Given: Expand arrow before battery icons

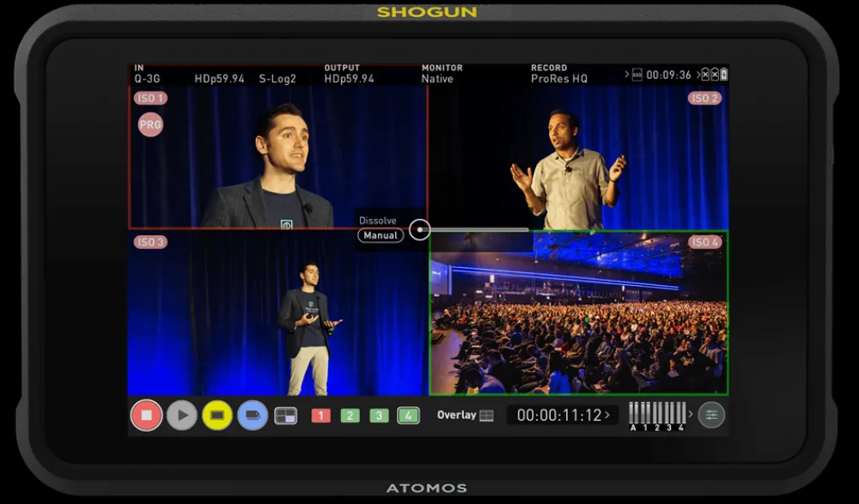Looking at the screenshot, I should coord(698,75).
